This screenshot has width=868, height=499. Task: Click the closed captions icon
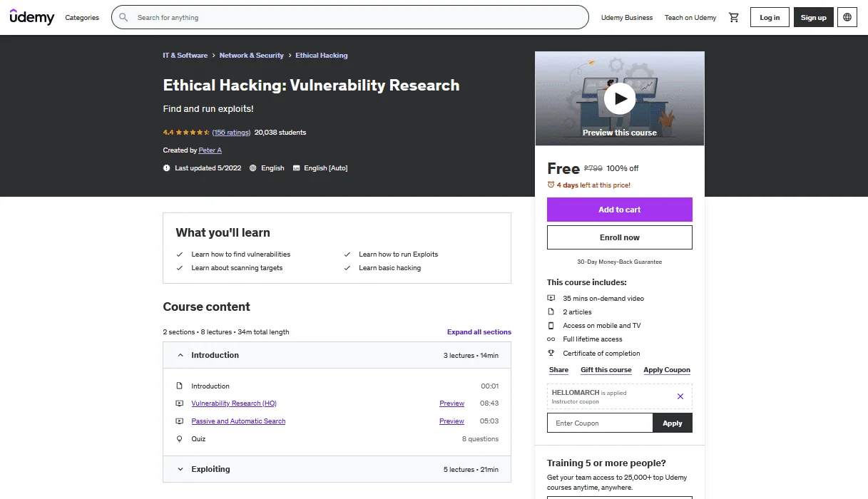pos(296,168)
